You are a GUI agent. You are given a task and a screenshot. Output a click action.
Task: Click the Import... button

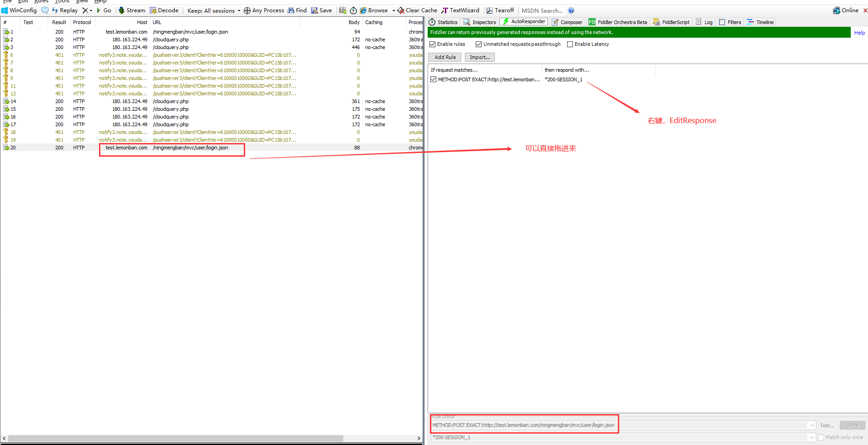479,57
